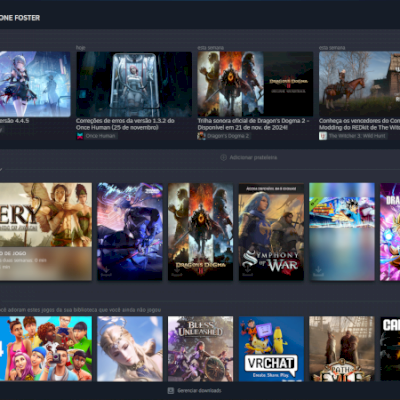Open the Conheça os vencedores Witcher news headline

tap(359, 124)
